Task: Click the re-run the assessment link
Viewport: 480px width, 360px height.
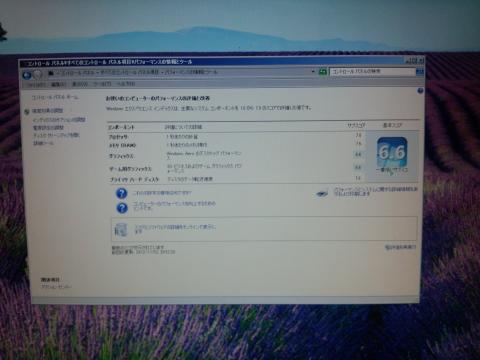Action: (x=400, y=247)
